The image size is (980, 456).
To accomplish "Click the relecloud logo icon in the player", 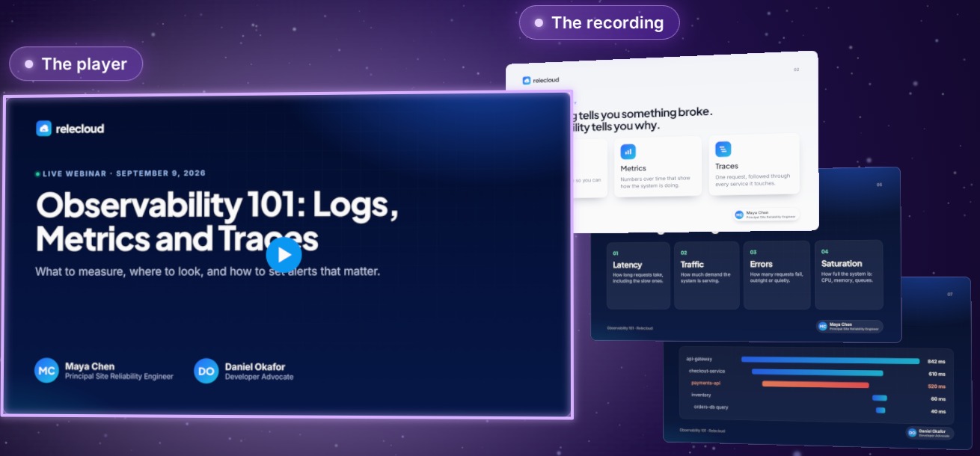I will pos(43,129).
